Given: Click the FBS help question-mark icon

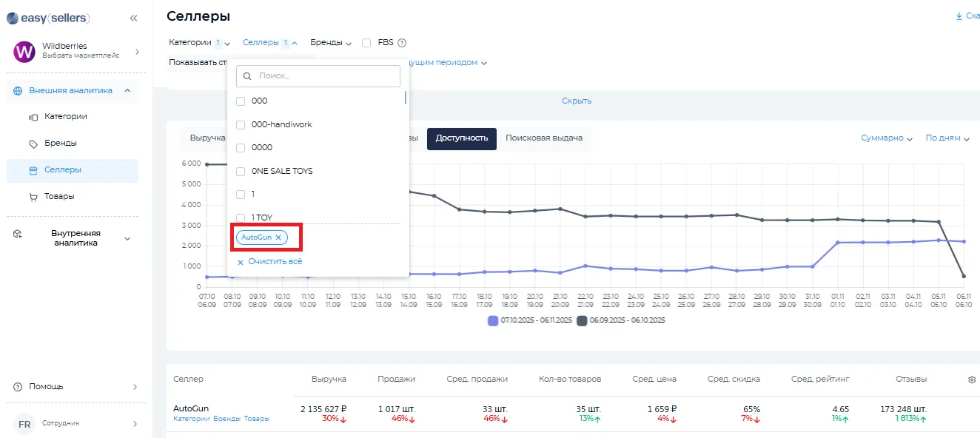Looking at the screenshot, I should pos(402,43).
